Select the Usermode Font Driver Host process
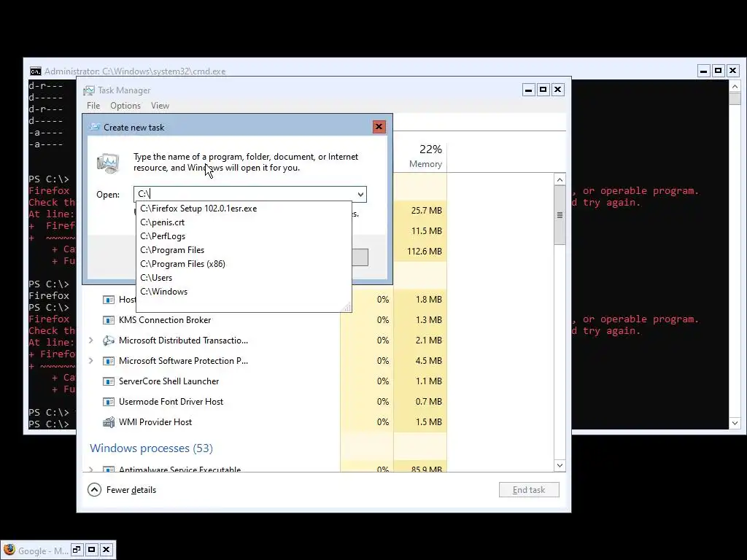Viewport: 747px width, 560px height. tap(171, 402)
